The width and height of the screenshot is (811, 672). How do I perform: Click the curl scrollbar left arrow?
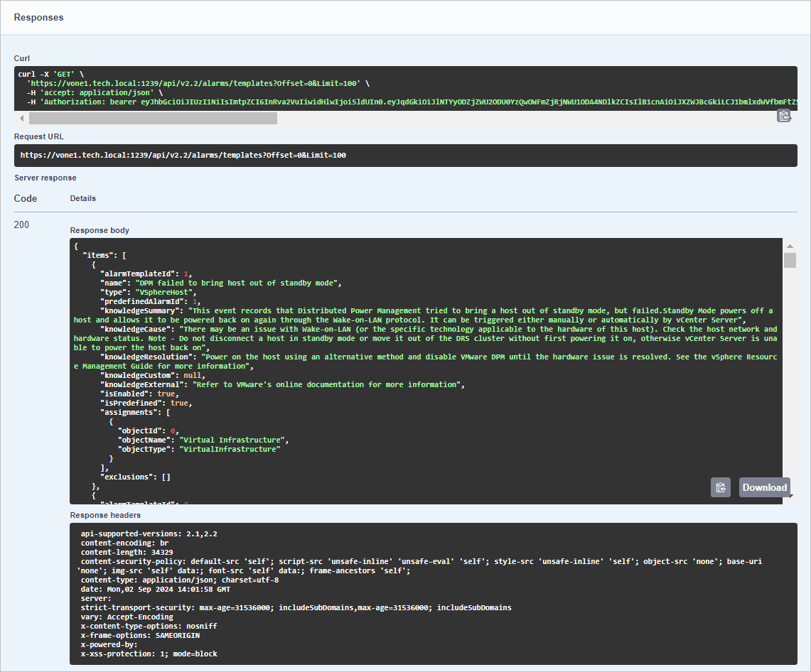click(x=21, y=119)
